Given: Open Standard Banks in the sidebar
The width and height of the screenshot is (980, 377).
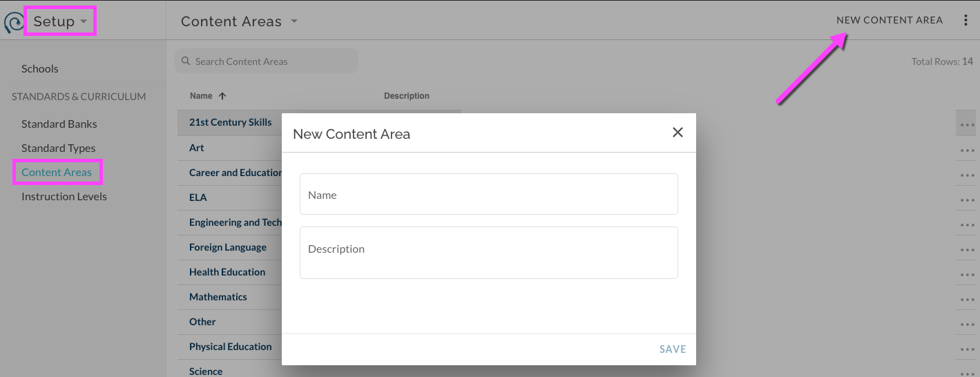Looking at the screenshot, I should pyautogui.click(x=59, y=124).
